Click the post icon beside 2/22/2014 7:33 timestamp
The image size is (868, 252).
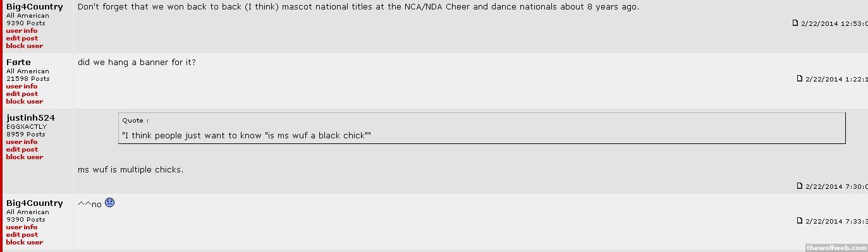tap(800, 220)
